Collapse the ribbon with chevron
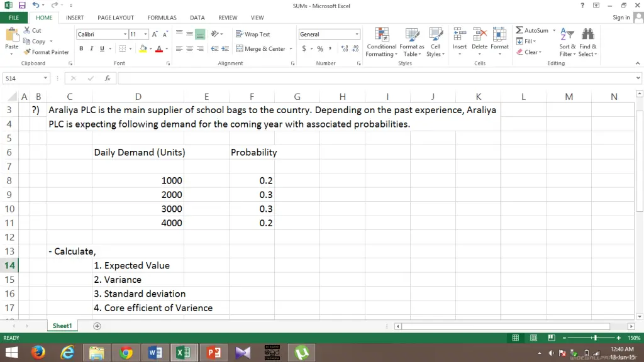This screenshot has width=644, height=362. [638, 63]
